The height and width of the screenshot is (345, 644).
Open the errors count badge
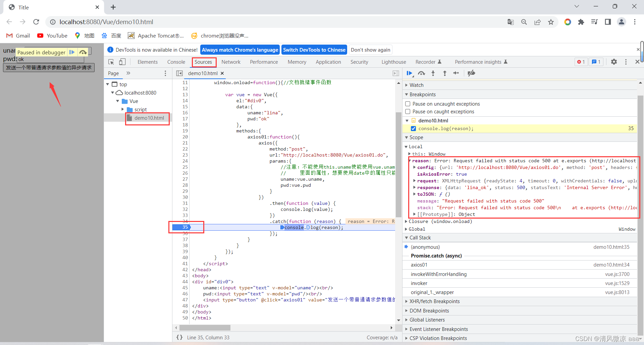[581, 62]
